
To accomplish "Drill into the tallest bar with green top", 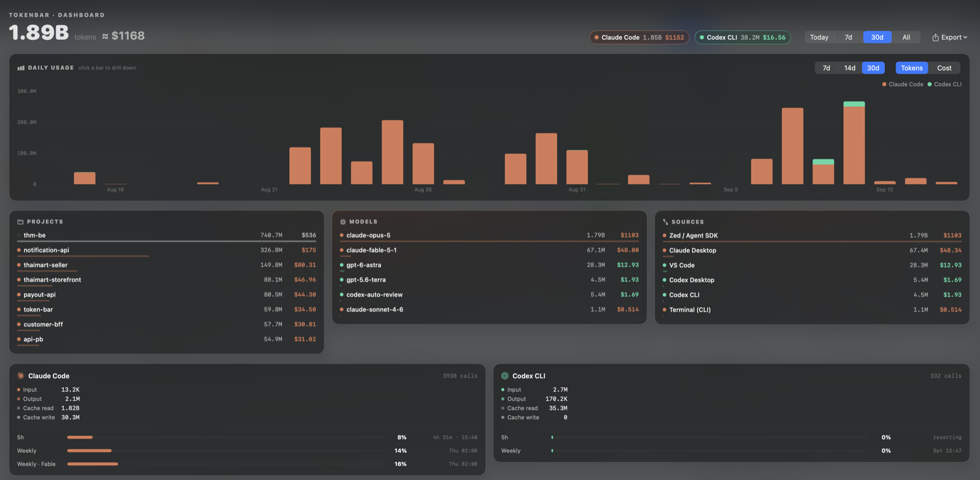I will pyautogui.click(x=854, y=143).
